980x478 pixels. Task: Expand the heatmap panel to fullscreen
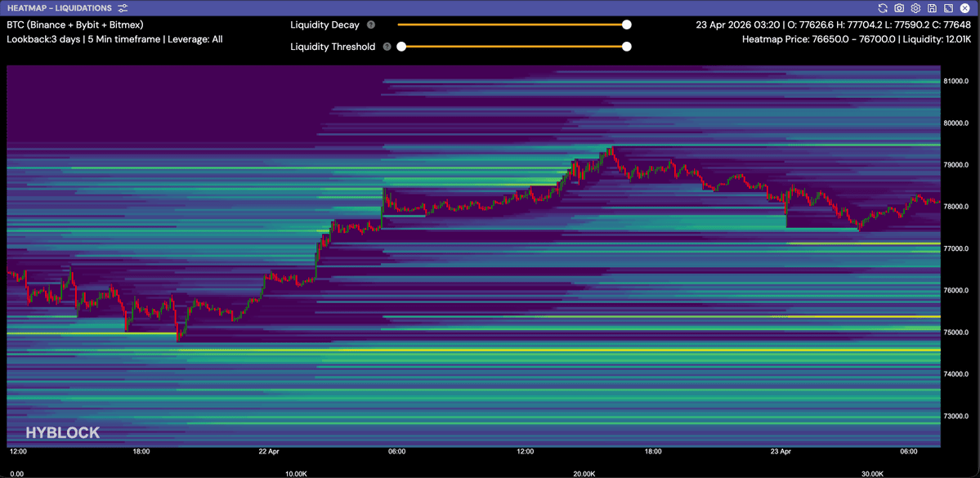948,8
